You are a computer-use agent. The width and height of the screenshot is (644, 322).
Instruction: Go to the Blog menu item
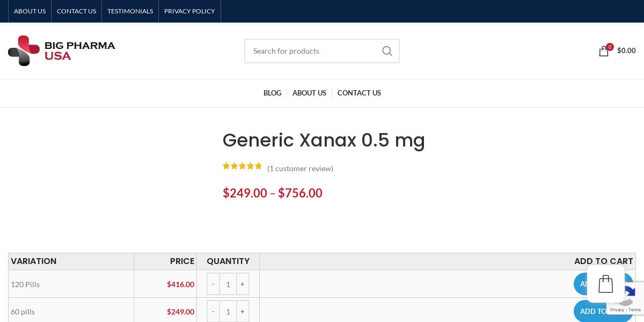(272, 93)
